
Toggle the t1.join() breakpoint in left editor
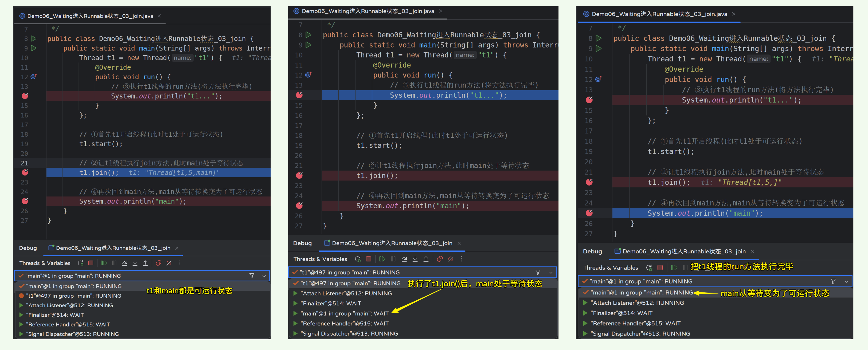click(x=25, y=172)
